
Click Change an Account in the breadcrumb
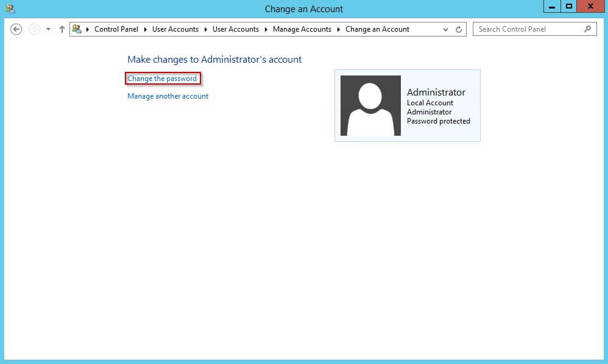[x=376, y=29]
